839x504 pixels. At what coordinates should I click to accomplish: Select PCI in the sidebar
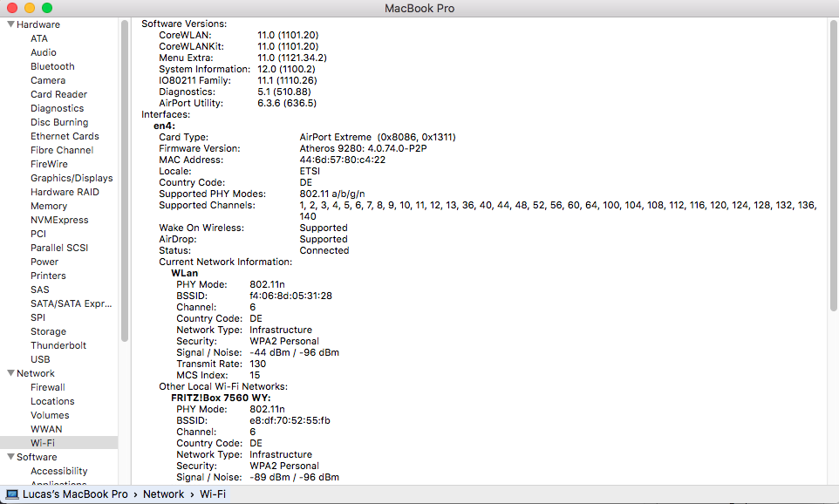[38, 234]
